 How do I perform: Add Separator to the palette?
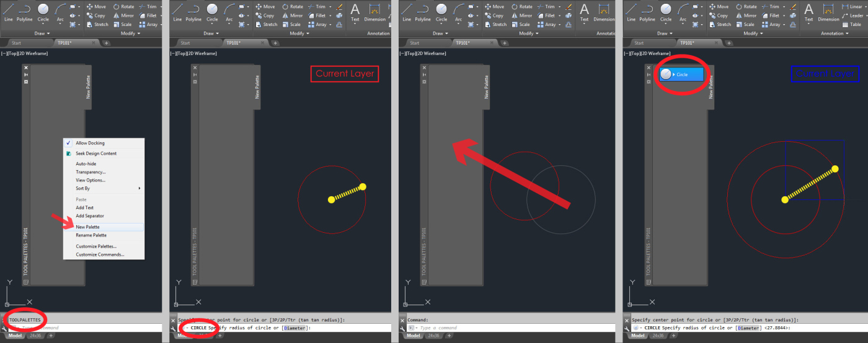(90, 216)
